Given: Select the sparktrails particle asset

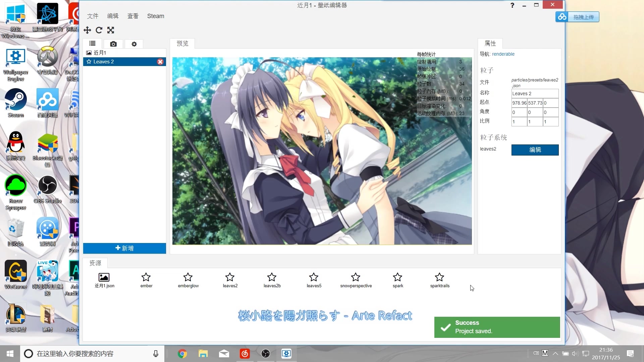Looking at the screenshot, I should pos(440,281).
